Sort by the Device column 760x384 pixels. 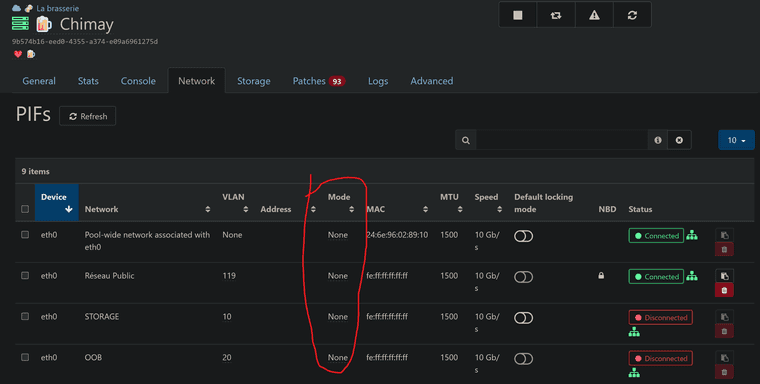pos(57,203)
